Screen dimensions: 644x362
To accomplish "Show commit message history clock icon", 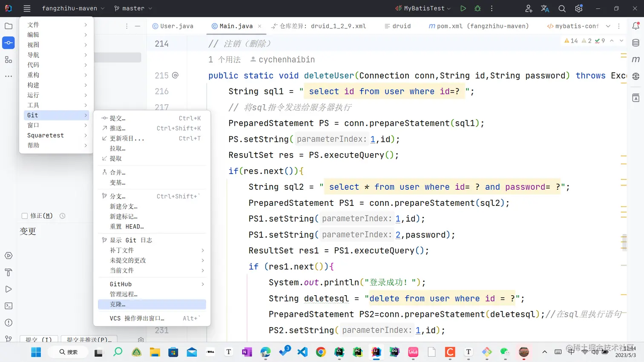I will coord(63,216).
